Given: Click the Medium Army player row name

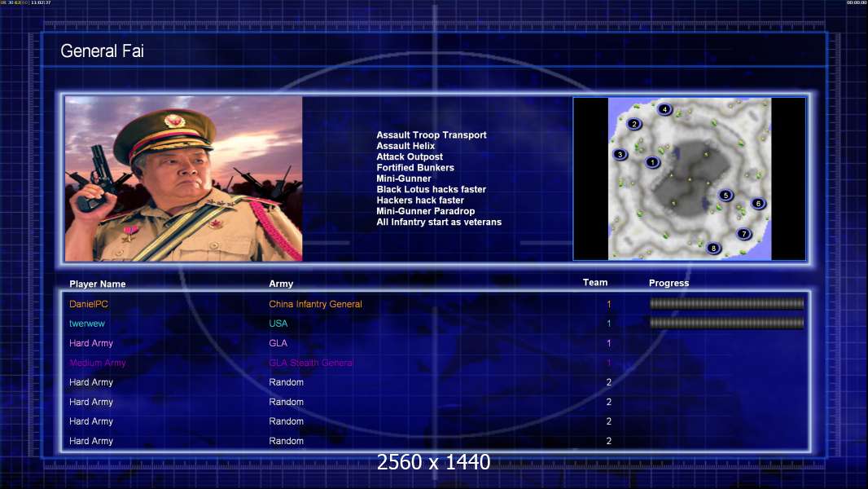Looking at the screenshot, I should click(98, 363).
